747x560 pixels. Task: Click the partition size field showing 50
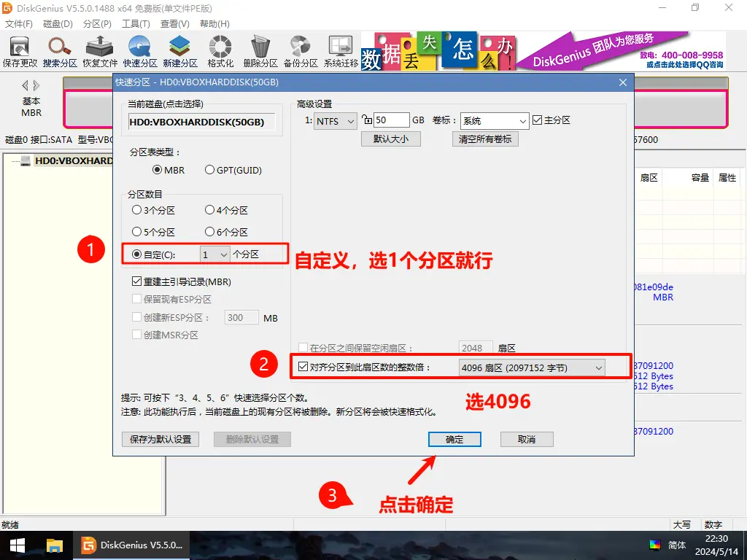392,120
